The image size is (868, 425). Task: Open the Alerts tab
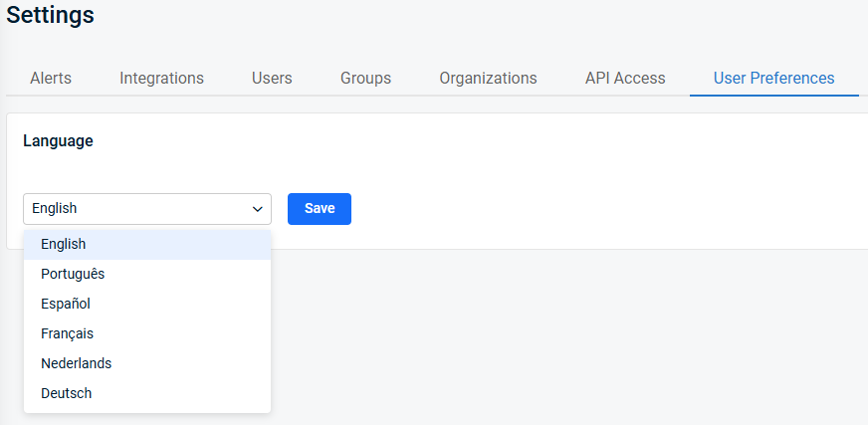[51, 78]
